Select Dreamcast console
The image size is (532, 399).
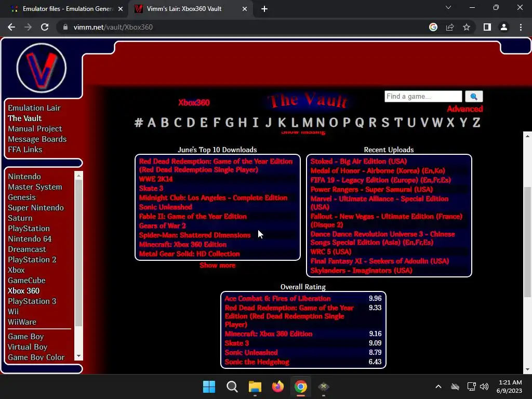tap(27, 249)
